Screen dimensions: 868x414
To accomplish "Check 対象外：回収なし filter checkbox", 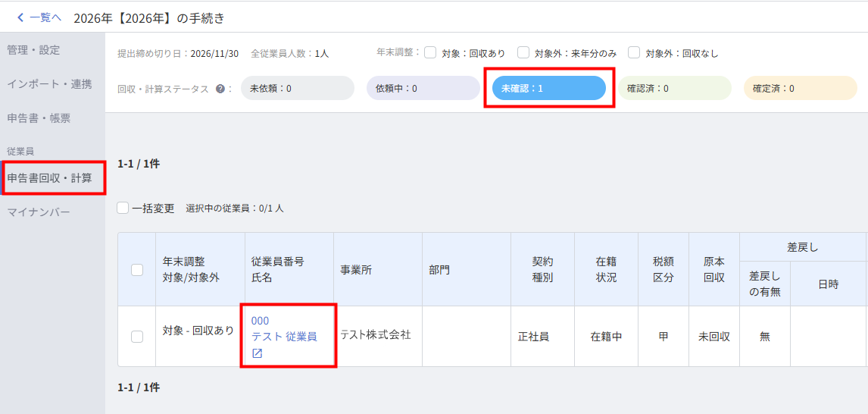I will point(635,52).
